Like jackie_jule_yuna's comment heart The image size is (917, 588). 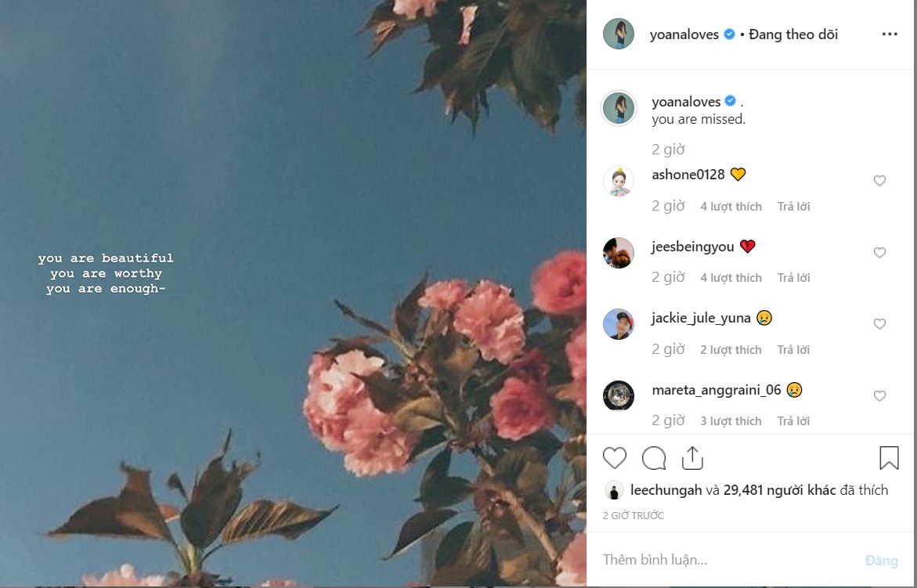(x=879, y=324)
